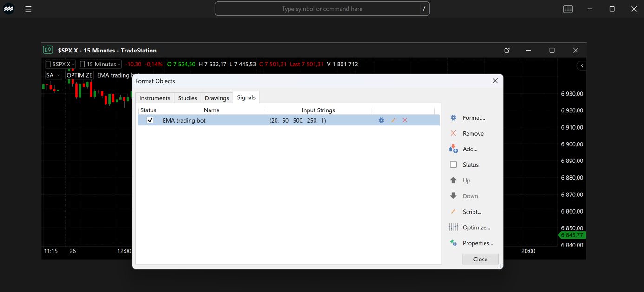Collapse the side panel chevron arrow
The height and width of the screenshot is (292, 644).
582,65
